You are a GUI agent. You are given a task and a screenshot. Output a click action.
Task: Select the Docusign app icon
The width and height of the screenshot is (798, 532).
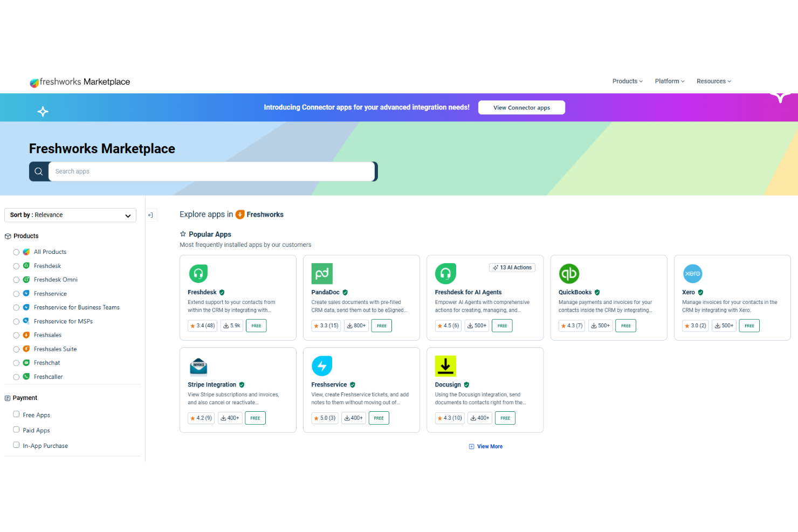pyautogui.click(x=445, y=365)
